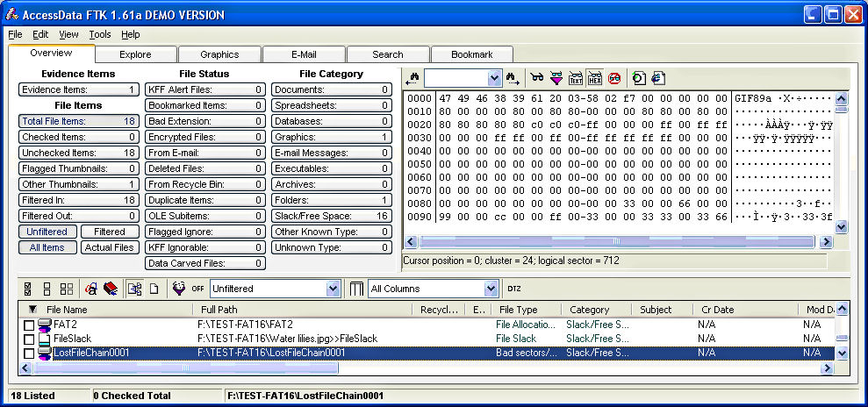Click the find previous binoculars icon
The image size is (868, 407).
(x=412, y=78)
